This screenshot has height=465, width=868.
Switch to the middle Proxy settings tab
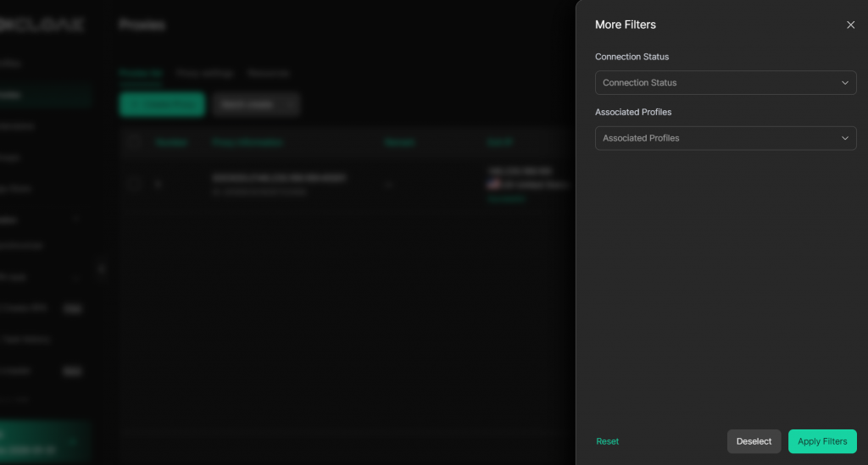(x=205, y=74)
